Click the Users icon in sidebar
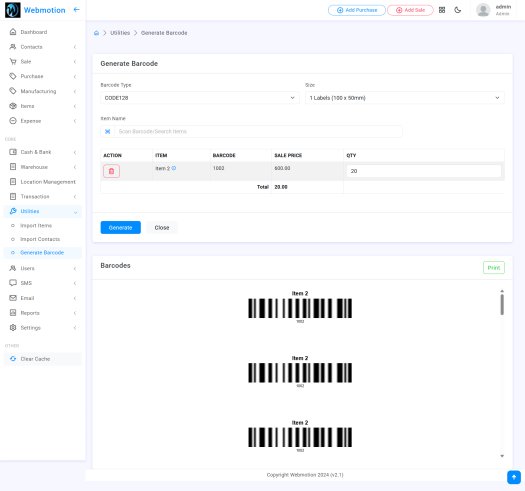525x491 pixels. [x=13, y=268]
